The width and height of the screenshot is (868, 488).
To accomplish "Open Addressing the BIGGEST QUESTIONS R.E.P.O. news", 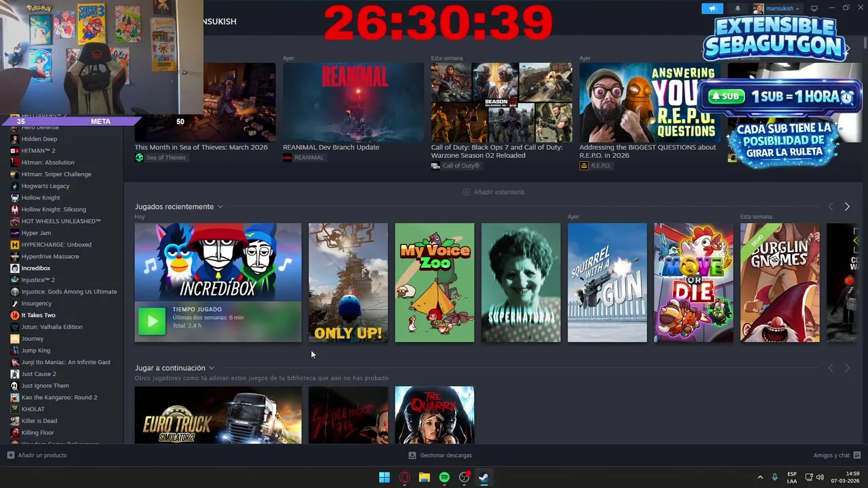I will click(x=648, y=151).
